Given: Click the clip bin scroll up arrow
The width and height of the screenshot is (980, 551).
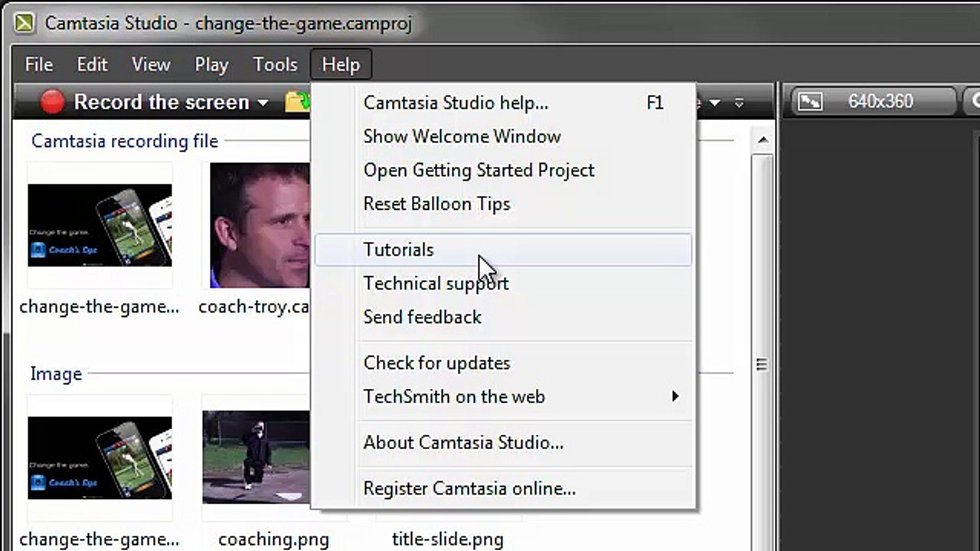Looking at the screenshot, I should pyautogui.click(x=763, y=140).
